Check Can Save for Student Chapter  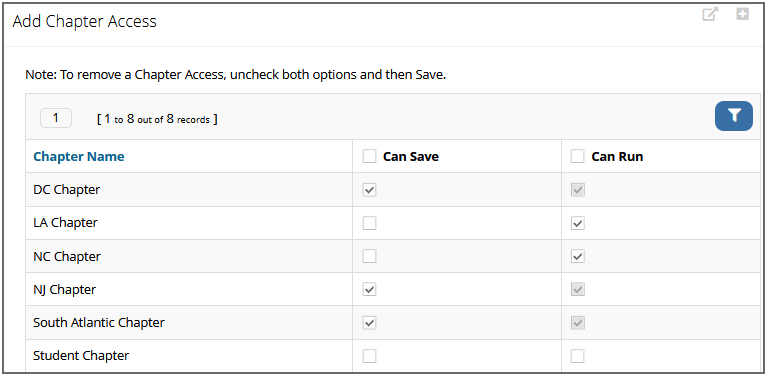click(x=369, y=356)
